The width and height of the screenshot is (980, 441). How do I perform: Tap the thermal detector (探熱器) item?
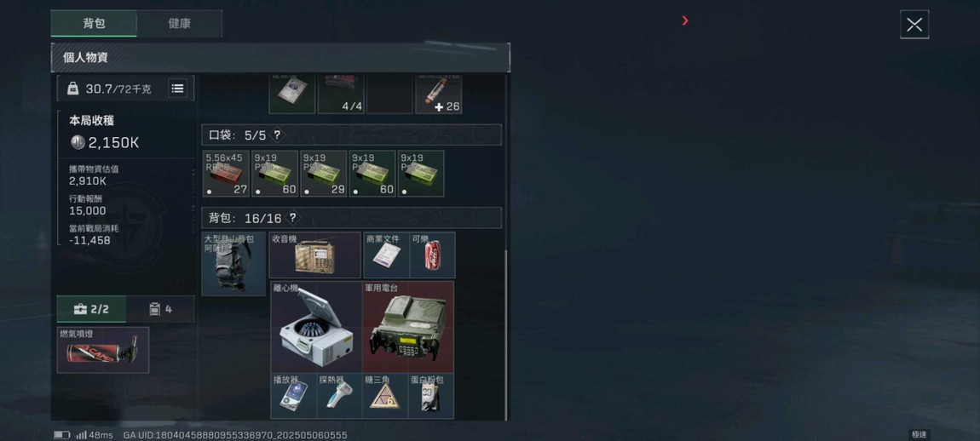339,396
